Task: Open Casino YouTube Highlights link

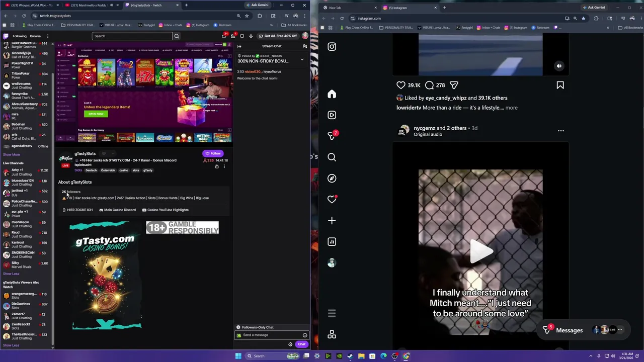Action: pyautogui.click(x=166, y=210)
